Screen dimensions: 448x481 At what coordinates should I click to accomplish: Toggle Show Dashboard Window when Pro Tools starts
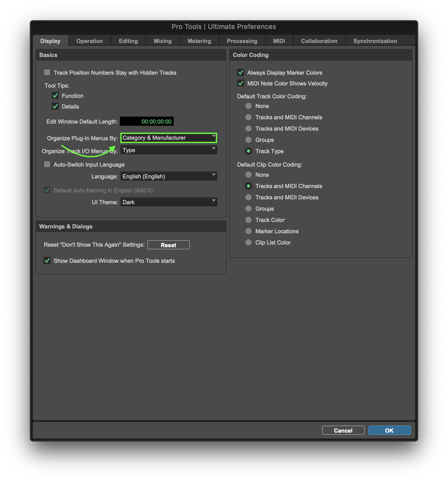click(x=47, y=261)
